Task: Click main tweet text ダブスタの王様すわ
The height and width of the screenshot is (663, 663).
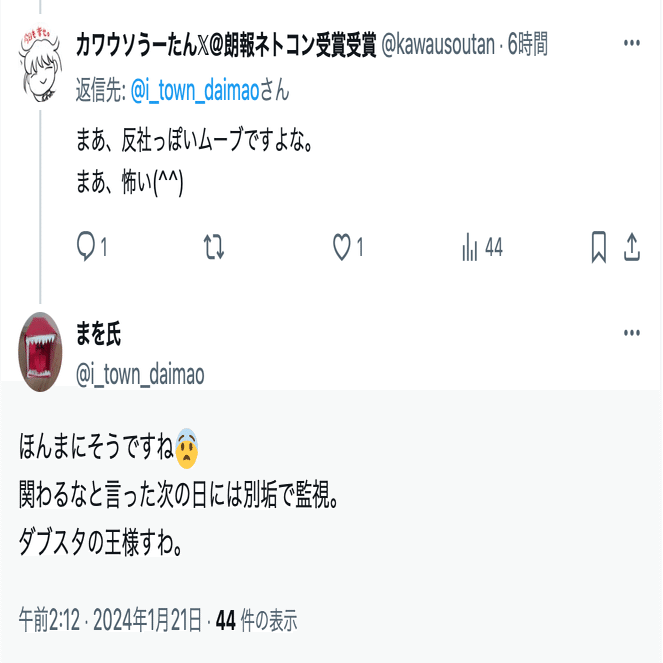Action: pos(101,543)
